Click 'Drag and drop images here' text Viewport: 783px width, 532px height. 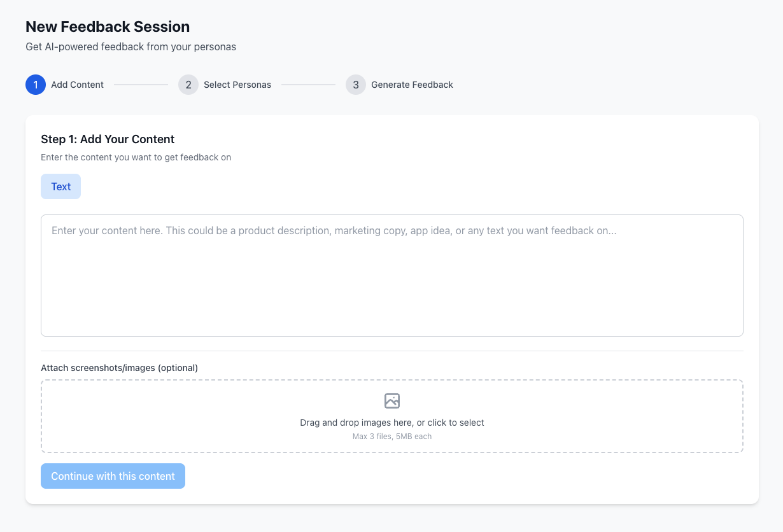pos(392,423)
